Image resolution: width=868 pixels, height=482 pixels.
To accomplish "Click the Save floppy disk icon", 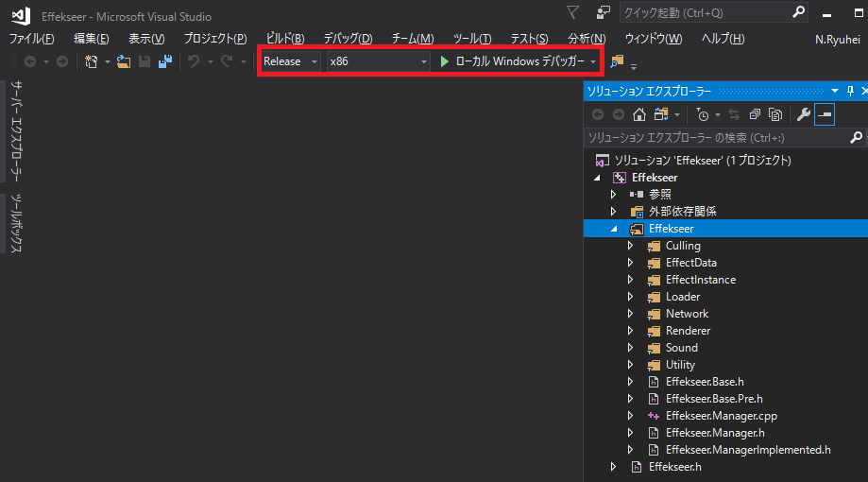I will 145,61.
